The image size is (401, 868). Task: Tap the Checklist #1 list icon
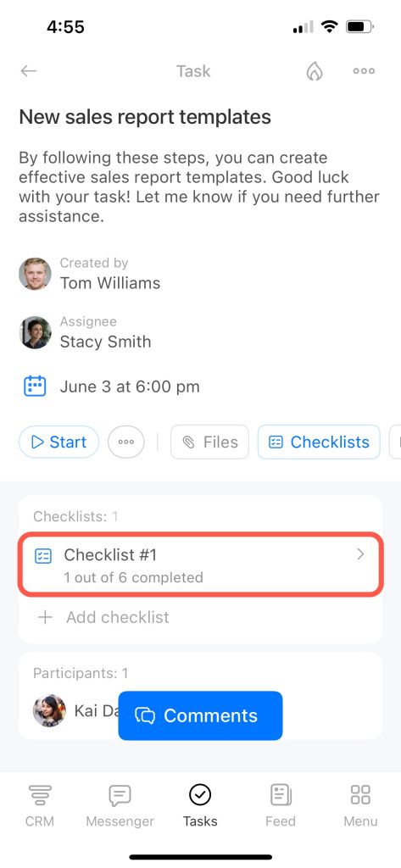click(x=43, y=556)
